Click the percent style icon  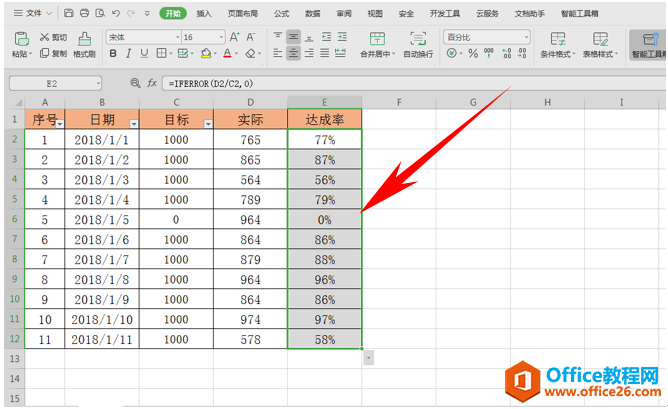(x=473, y=53)
